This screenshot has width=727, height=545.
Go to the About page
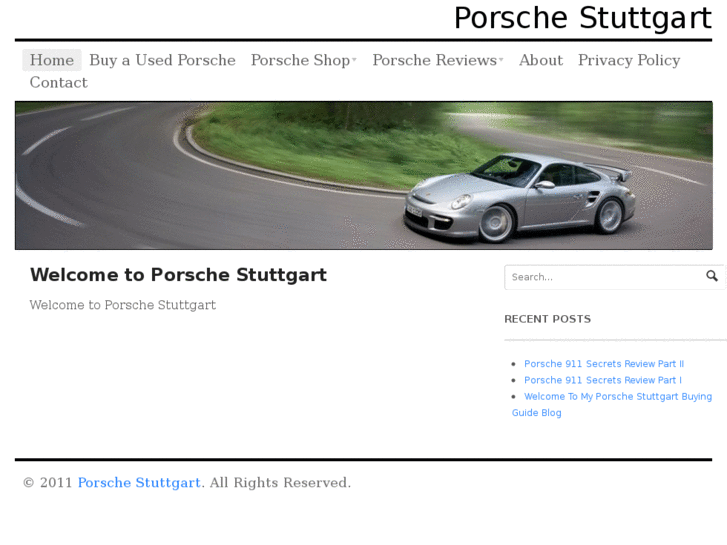(541, 60)
